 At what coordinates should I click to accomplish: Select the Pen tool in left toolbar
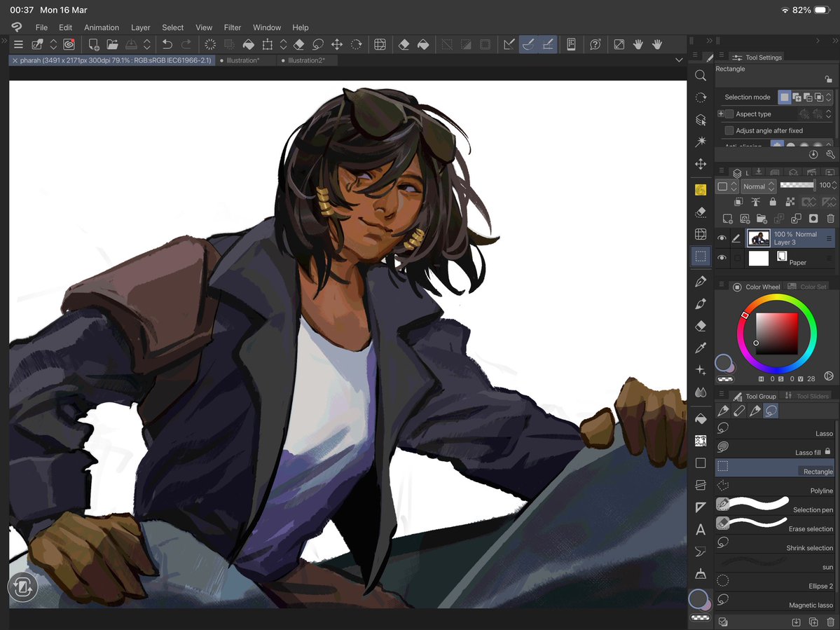coord(700,282)
